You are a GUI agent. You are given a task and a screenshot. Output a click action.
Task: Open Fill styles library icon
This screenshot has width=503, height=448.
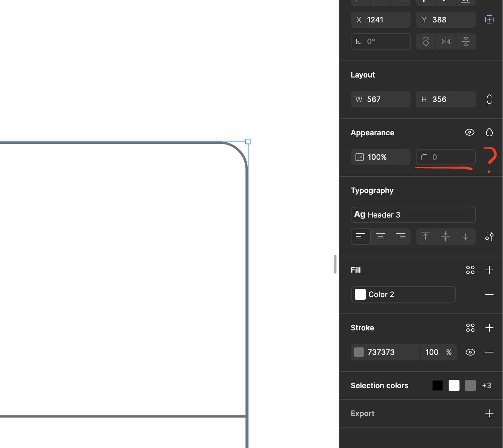point(470,270)
